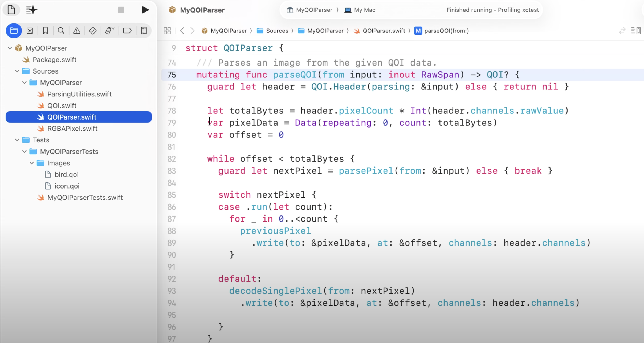
Task: Open related items grid icon
Action: coord(167,31)
